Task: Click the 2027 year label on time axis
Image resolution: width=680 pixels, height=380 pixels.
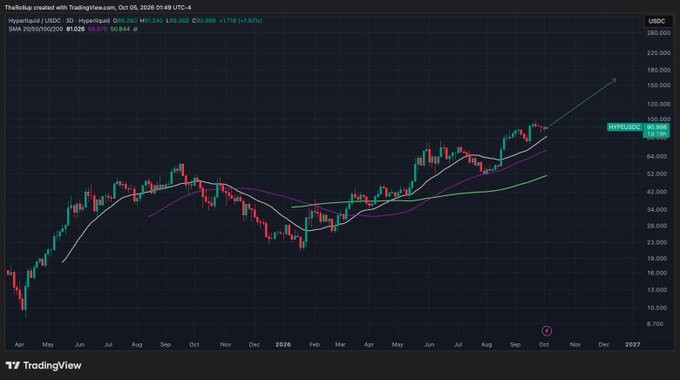Action: [x=632, y=344]
